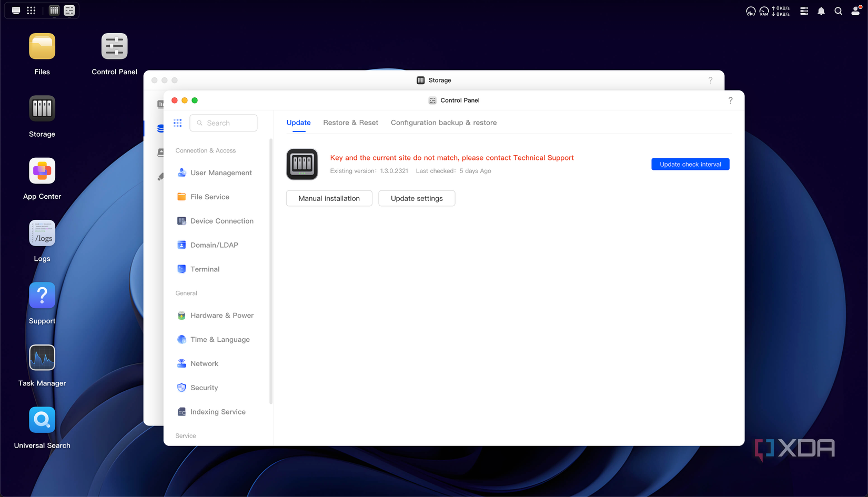The width and height of the screenshot is (868, 497).
Task: Switch to Storage in top taskbar
Action: pos(54,11)
